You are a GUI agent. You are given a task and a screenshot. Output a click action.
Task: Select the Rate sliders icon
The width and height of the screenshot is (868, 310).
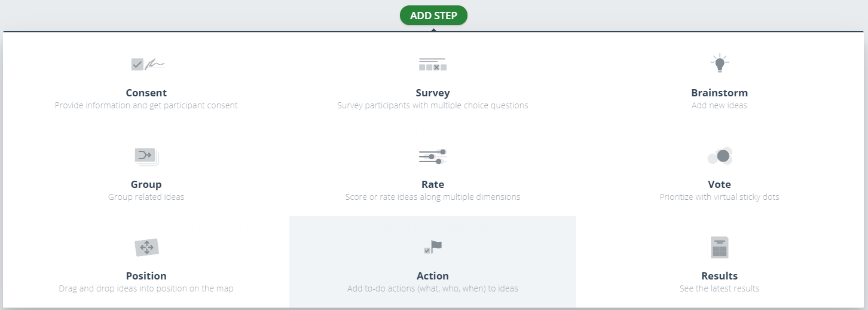tap(433, 156)
